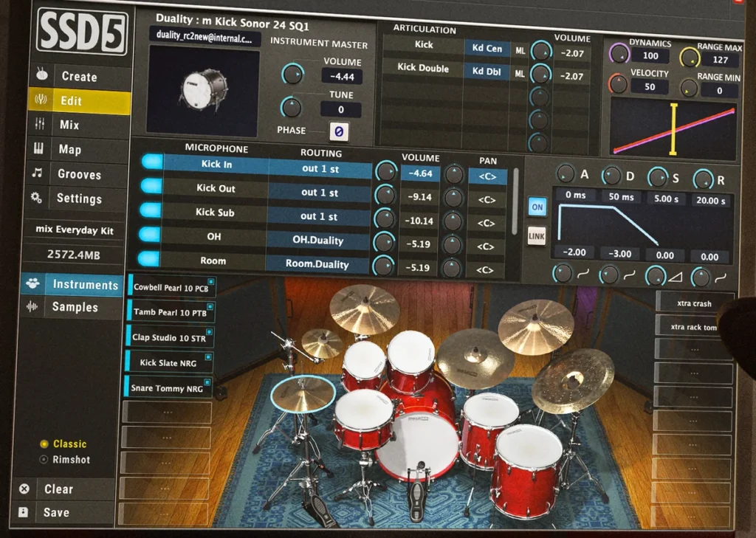Image resolution: width=756 pixels, height=538 pixels.
Task: Click the Kick In volume field -4.64
Action: (419, 173)
